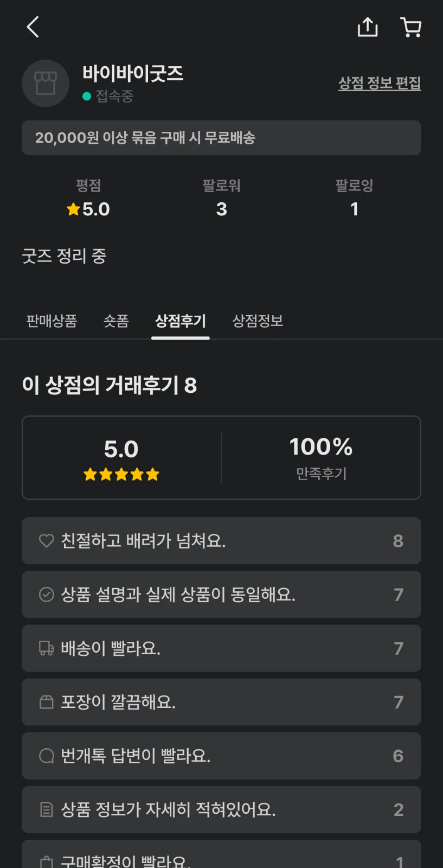Tap the share icon
443x868 pixels.
click(367, 27)
